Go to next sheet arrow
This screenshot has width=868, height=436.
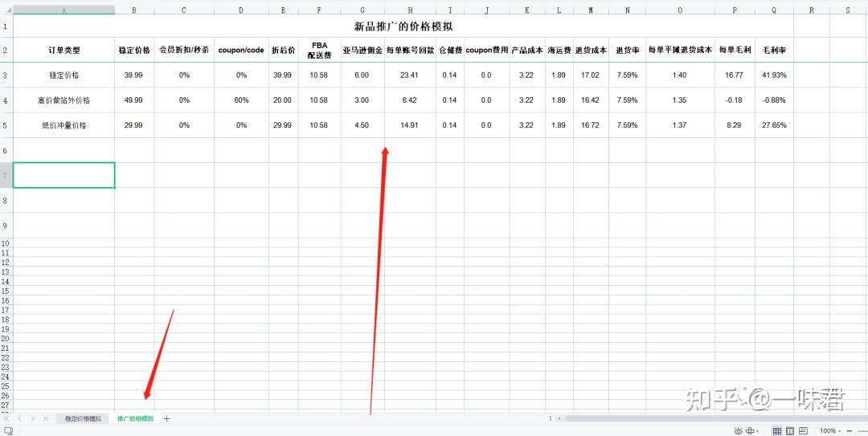(33, 418)
